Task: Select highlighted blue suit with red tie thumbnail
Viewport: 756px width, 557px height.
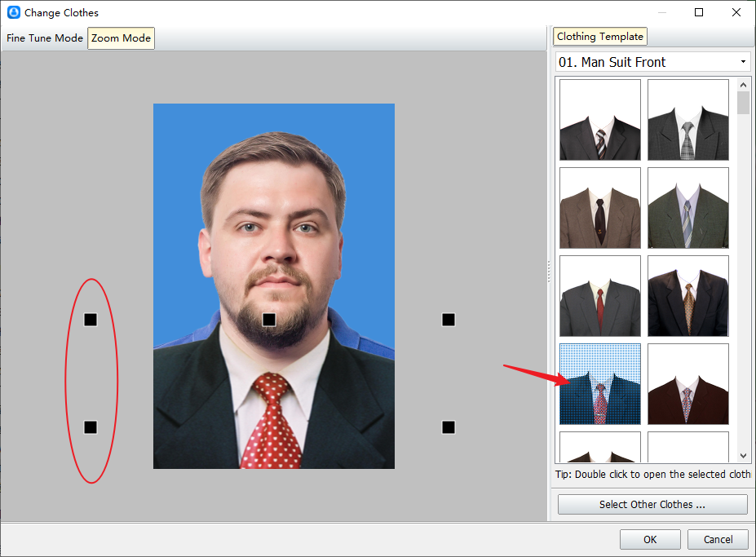Action: pyautogui.click(x=599, y=384)
